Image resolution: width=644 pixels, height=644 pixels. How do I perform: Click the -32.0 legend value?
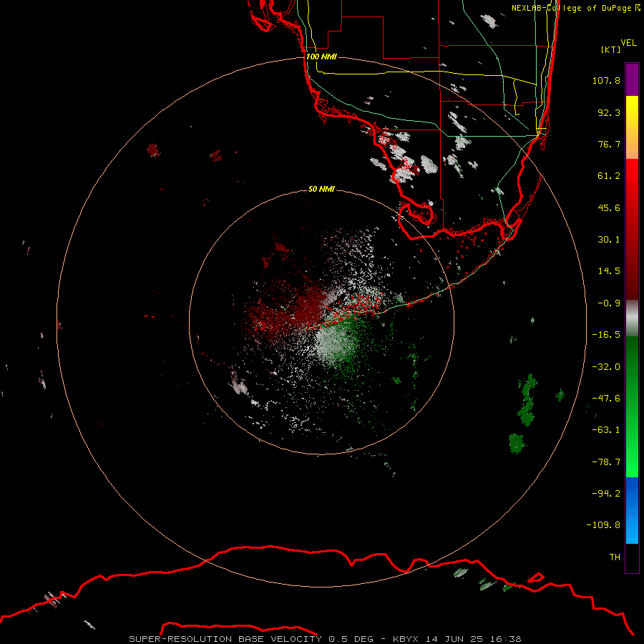(606, 367)
